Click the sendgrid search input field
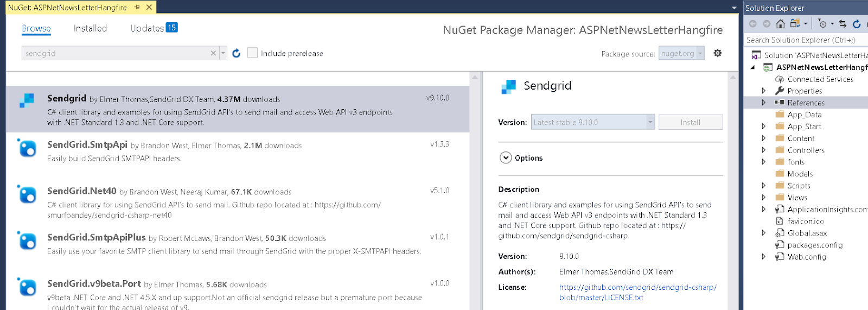 116,53
